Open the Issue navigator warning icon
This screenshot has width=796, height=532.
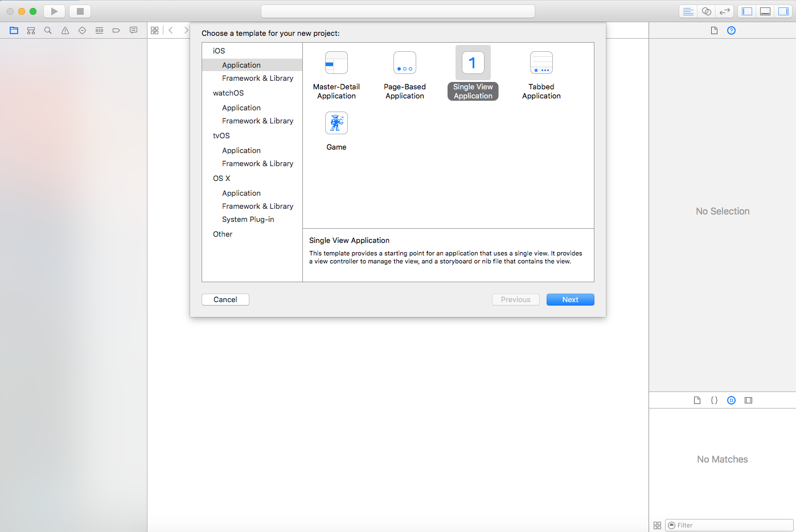click(65, 30)
